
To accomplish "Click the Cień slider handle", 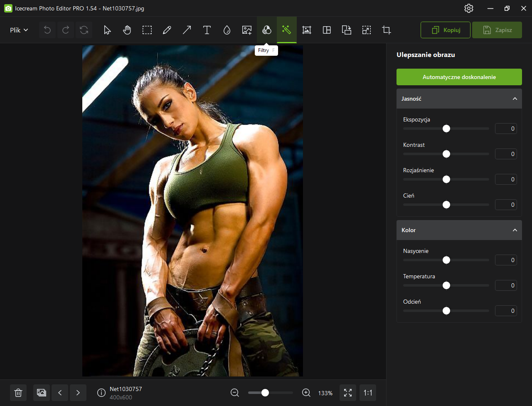I will tap(446, 205).
